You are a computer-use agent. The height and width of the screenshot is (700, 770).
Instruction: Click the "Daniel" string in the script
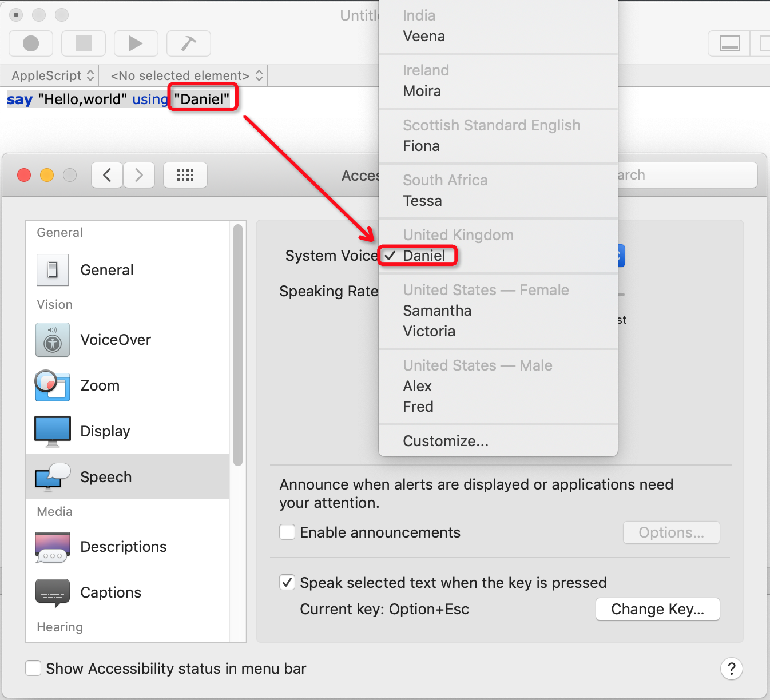point(202,99)
